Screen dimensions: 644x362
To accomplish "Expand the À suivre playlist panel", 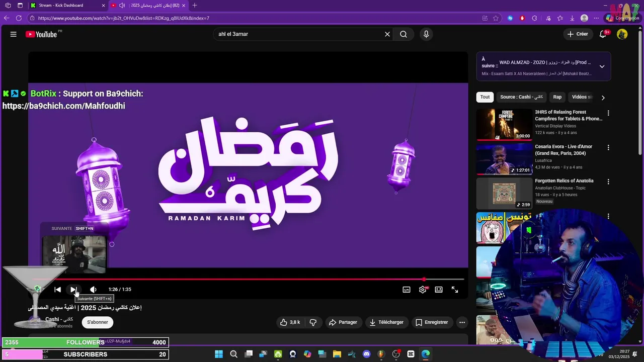I will 602,66.
